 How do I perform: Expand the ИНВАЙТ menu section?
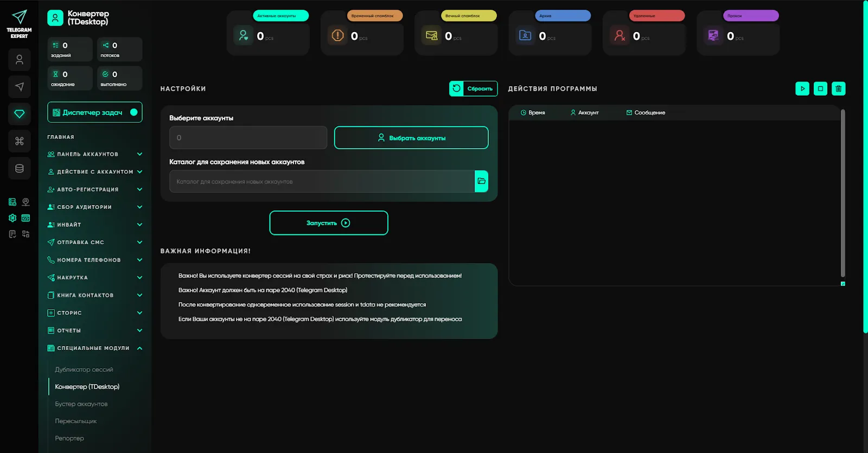pos(94,225)
